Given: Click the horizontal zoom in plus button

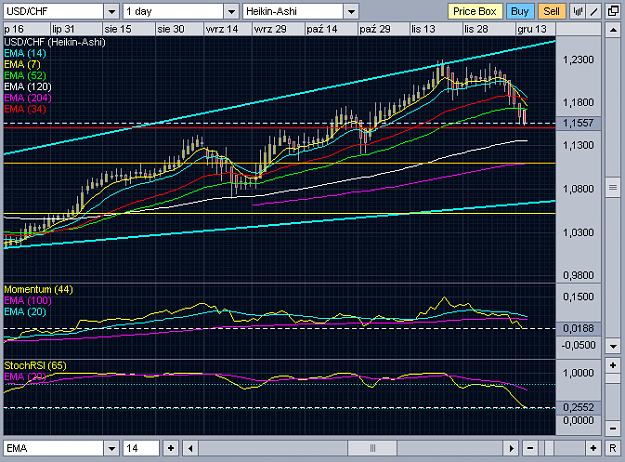Looking at the screenshot, I should coord(594,448).
